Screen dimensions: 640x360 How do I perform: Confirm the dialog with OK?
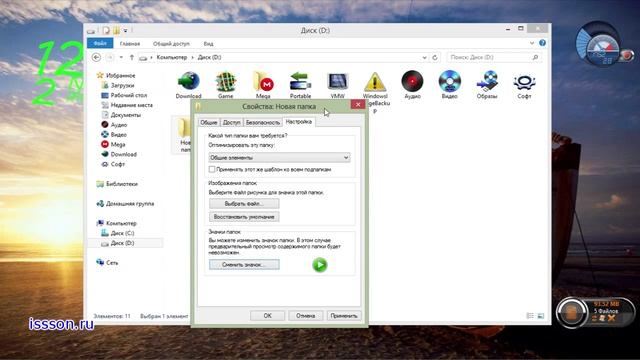[267, 316]
